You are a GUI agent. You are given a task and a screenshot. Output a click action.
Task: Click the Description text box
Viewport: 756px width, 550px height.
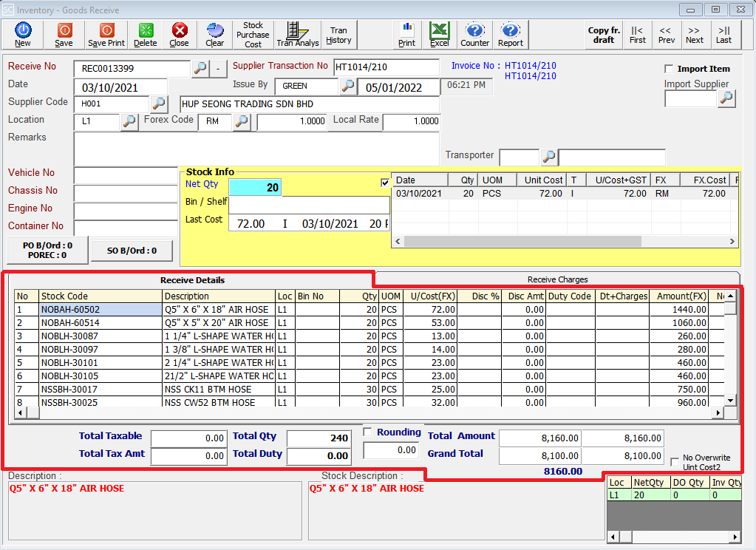(154, 511)
